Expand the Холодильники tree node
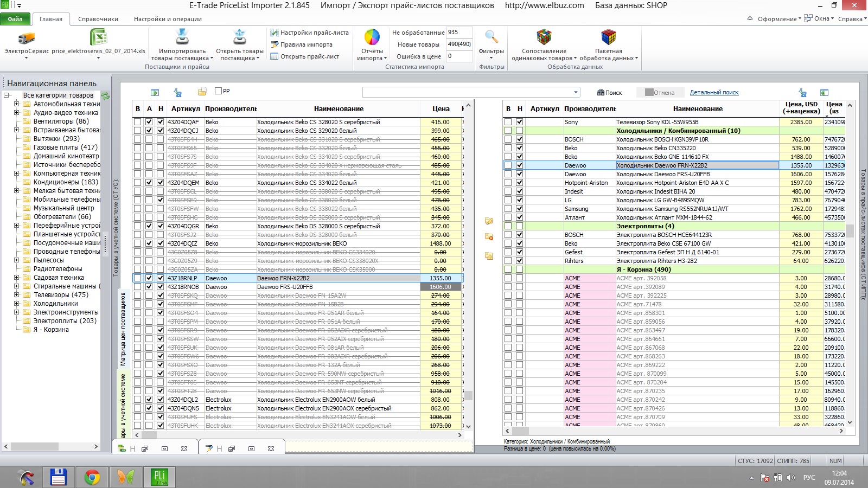The width and height of the screenshot is (868, 488). tap(16, 304)
